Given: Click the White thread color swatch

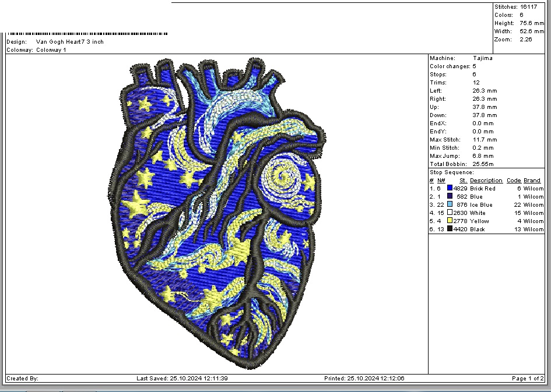Looking at the screenshot, I should (450, 213).
